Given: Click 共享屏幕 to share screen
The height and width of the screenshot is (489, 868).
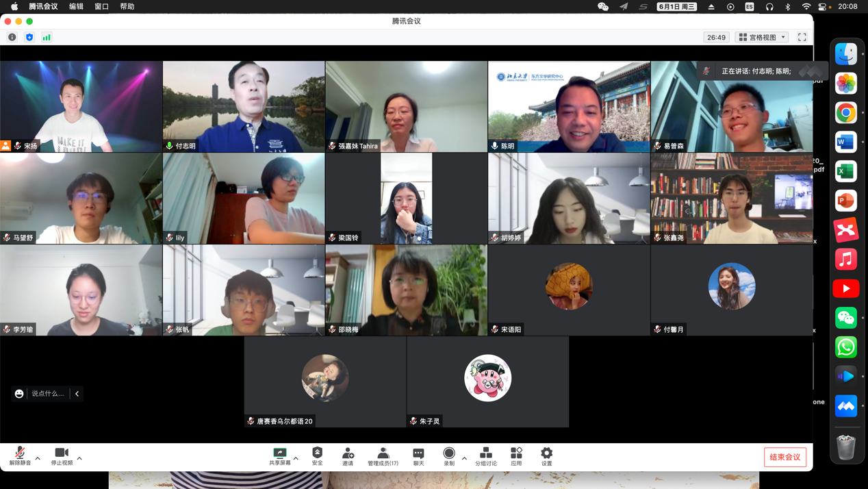Looking at the screenshot, I should coord(279,456).
